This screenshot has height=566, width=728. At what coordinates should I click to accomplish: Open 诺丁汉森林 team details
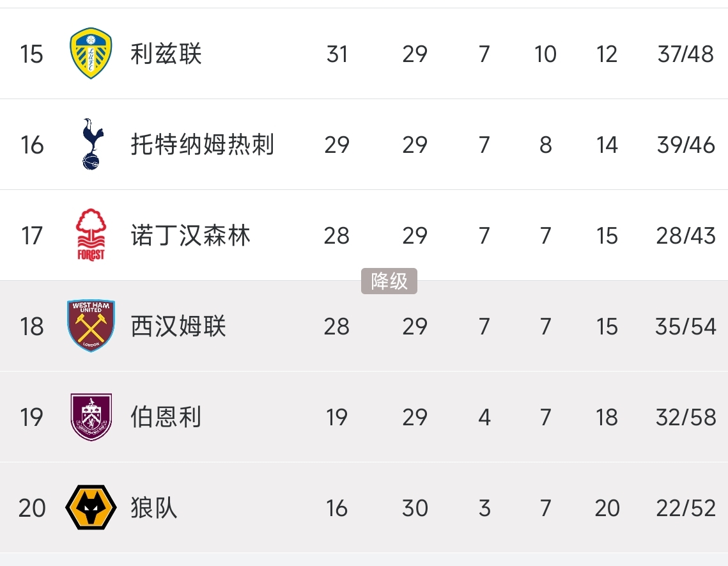190,235
